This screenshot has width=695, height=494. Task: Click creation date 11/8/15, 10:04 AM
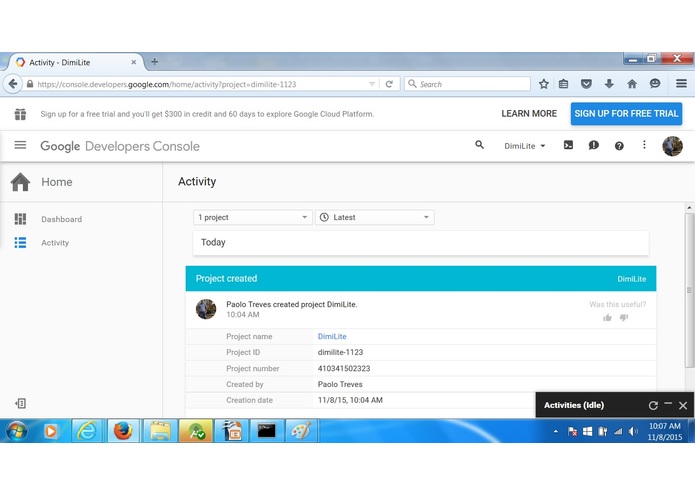pyautogui.click(x=350, y=400)
